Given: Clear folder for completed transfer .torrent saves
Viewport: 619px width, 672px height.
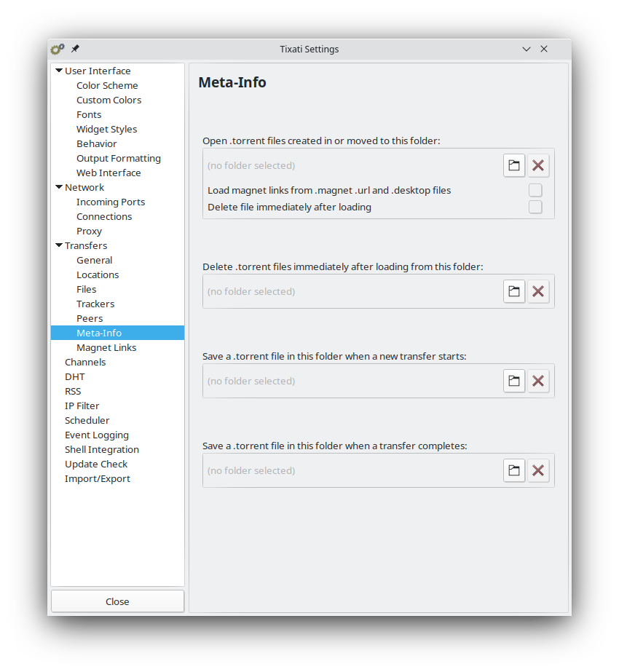Looking at the screenshot, I should coord(538,470).
